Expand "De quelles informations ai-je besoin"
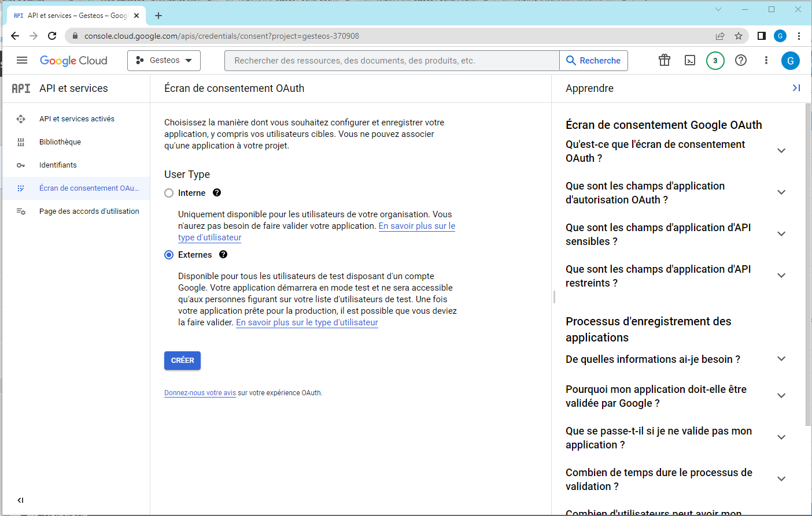Screen dimensions: 812x516 [x=781, y=359]
